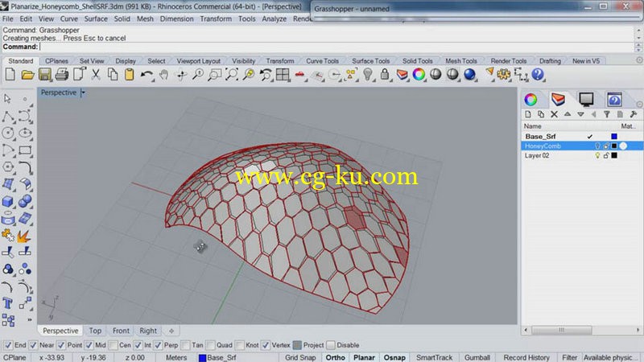Open Layers from the Standard toolbar icon
This screenshot has width=644, height=362.
click(402, 75)
